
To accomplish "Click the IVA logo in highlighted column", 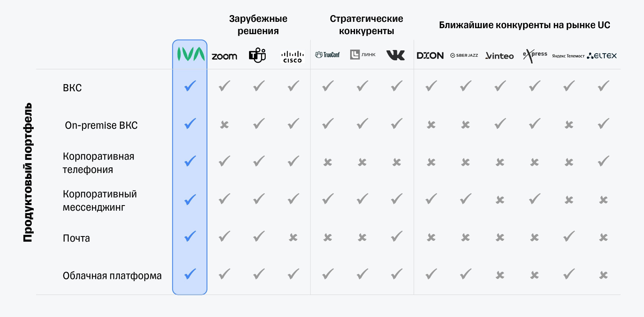I will (190, 54).
